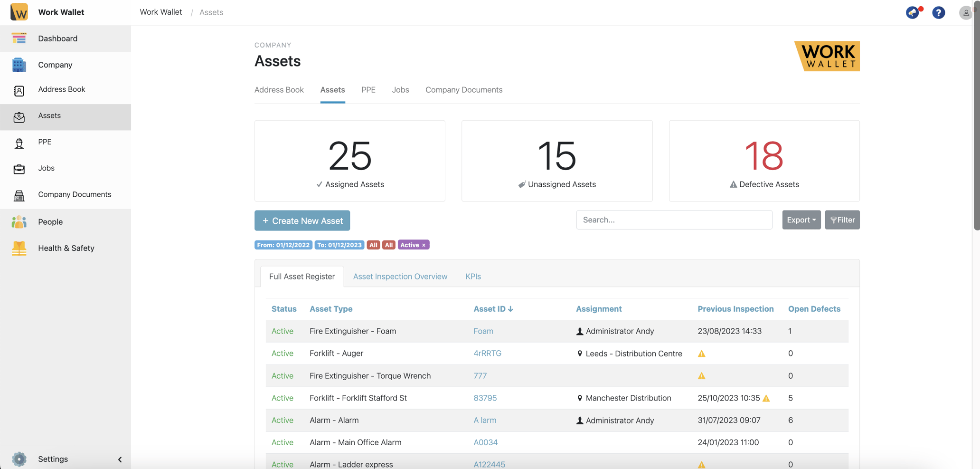Open asset link 83795
980x469 pixels.
485,398
